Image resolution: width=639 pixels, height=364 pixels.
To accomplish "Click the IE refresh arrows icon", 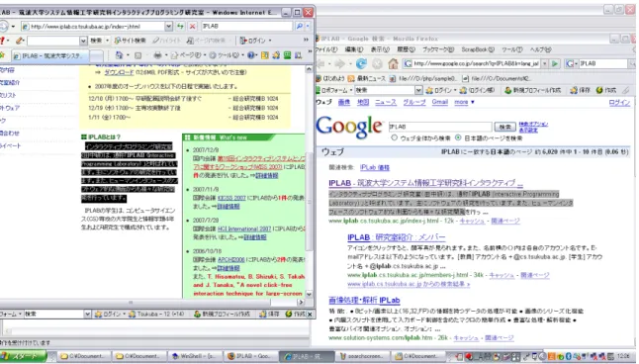I will (x=180, y=26).
